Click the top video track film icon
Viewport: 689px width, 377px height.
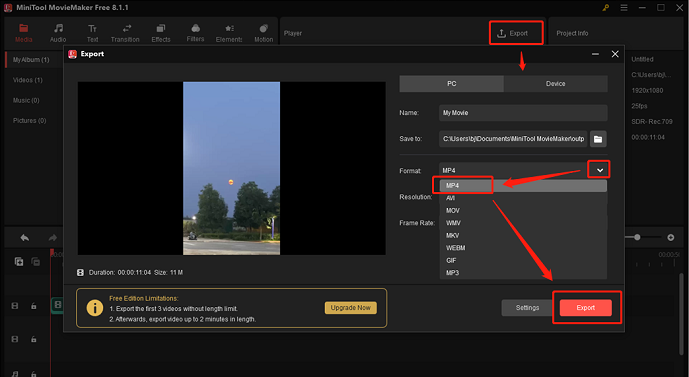[15, 306]
